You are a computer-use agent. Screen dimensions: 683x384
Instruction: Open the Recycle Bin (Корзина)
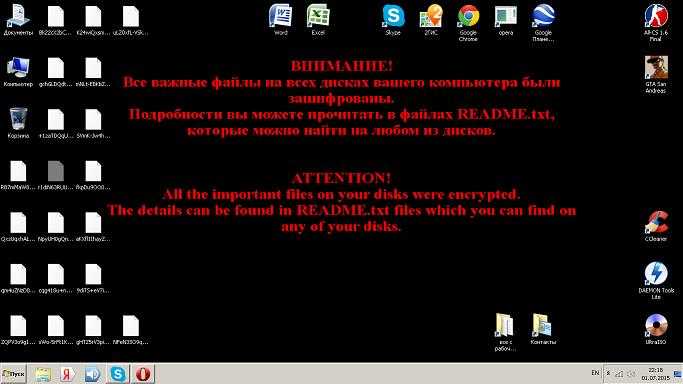tap(18, 123)
